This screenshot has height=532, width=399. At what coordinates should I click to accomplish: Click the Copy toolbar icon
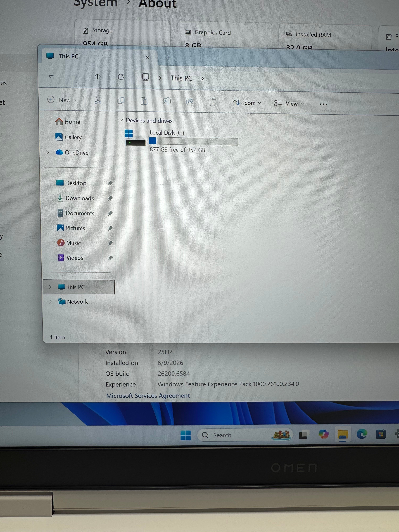point(121,101)
